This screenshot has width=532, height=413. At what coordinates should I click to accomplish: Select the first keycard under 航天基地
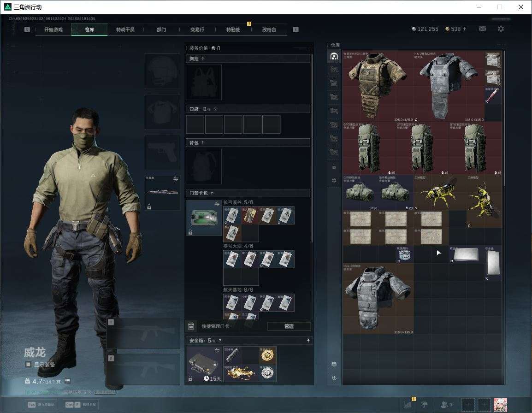(x=232, y=303)
